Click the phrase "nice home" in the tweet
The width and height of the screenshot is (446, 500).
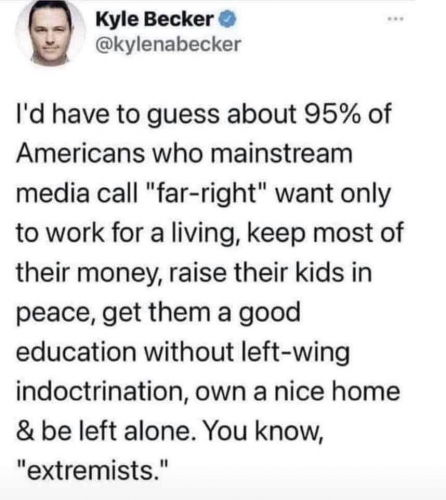coord(337,392)
